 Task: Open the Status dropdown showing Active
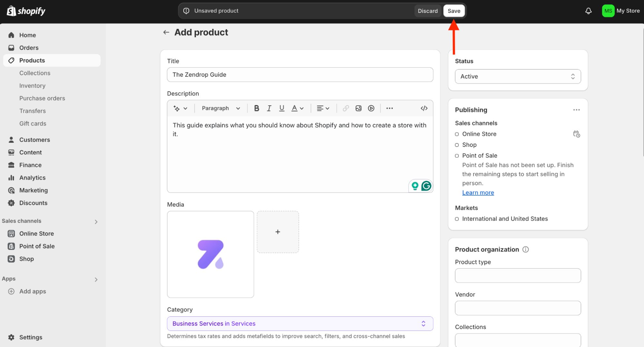click(517, 76)
